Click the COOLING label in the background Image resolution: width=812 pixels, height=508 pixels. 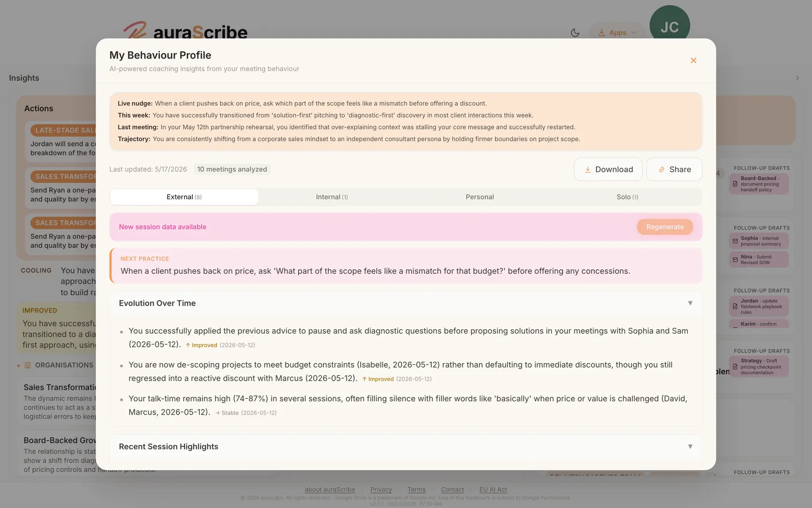tap(36, 271)
